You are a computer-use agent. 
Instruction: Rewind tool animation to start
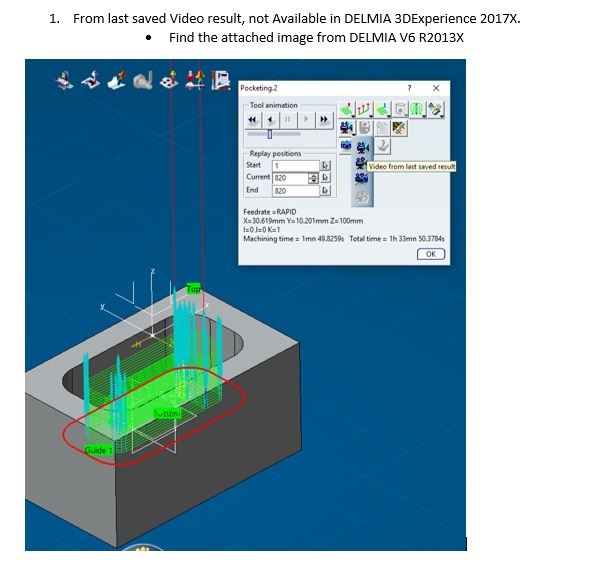tap(253, 120)
